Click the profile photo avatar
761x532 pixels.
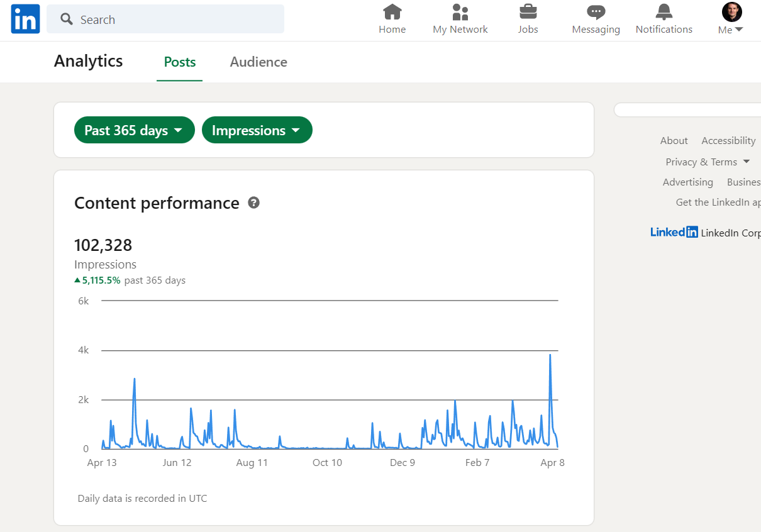point(731,12)
